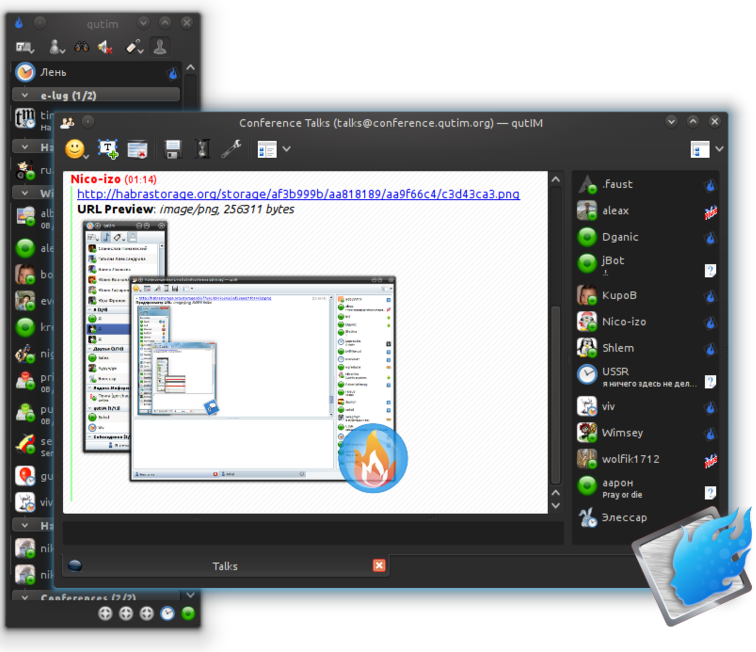Viewport: 756px width, 652px height.
Task: Click the clear chat window icon
Action: click(137, 149)
